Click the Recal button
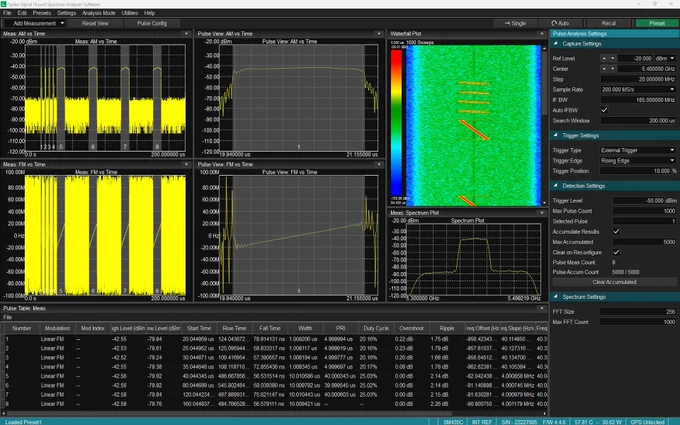This screenshot has height=425, width=680. coord(608,23)
